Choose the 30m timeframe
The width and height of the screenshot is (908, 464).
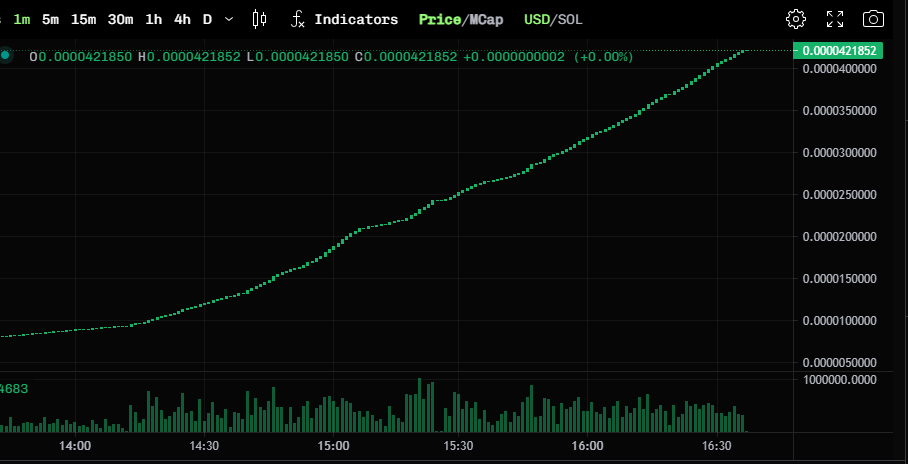coord(120,20)
